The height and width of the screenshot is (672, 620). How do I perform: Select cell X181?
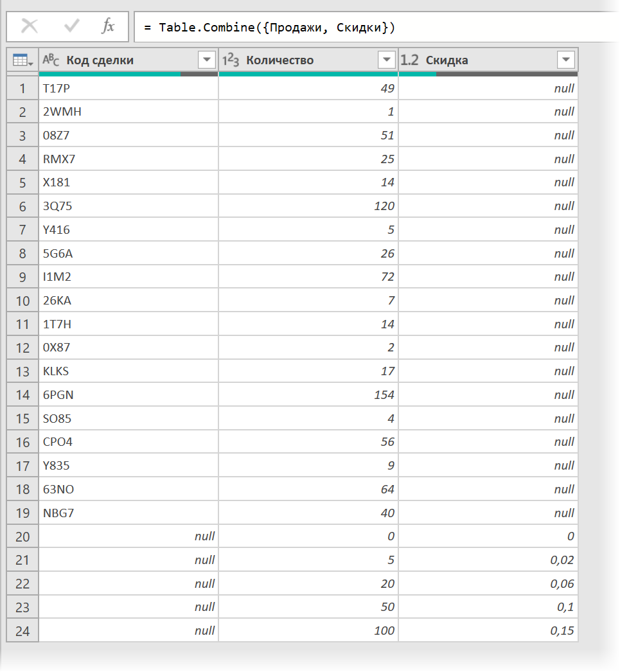[x=128, y=182]
